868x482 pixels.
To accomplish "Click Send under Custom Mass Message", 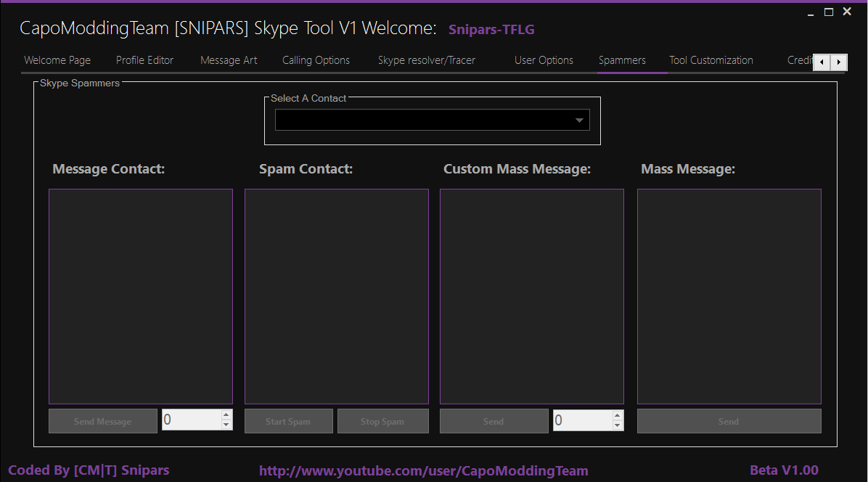I will 494,421.
